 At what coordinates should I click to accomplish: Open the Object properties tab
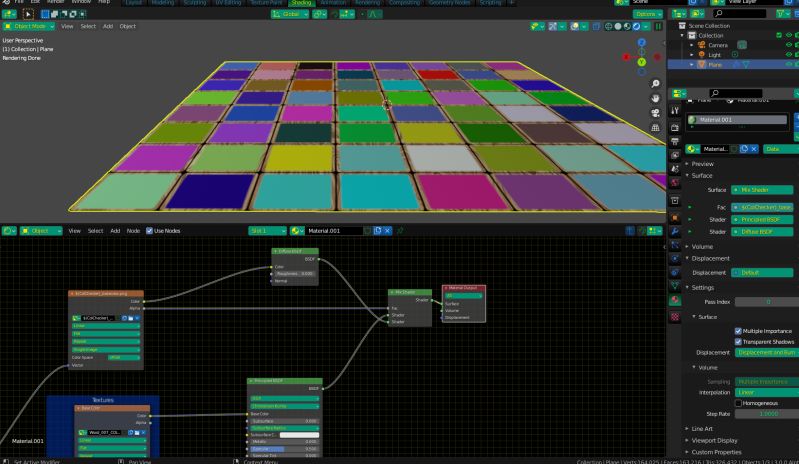click(675, 218)
